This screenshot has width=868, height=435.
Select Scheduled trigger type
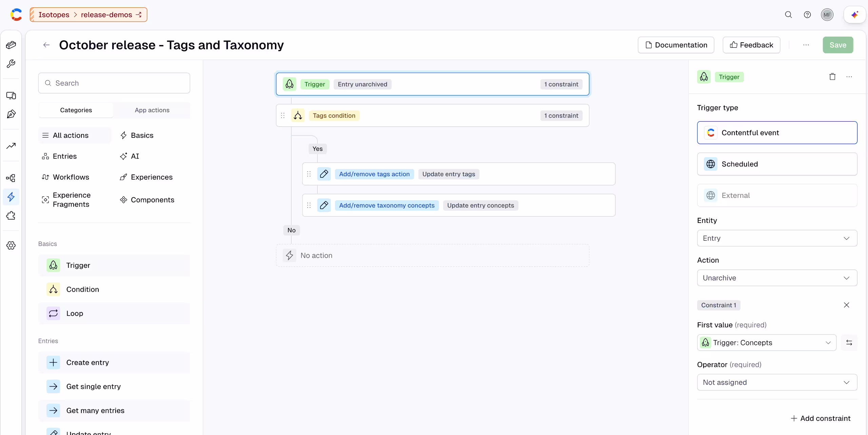click(x=777, y=164)
